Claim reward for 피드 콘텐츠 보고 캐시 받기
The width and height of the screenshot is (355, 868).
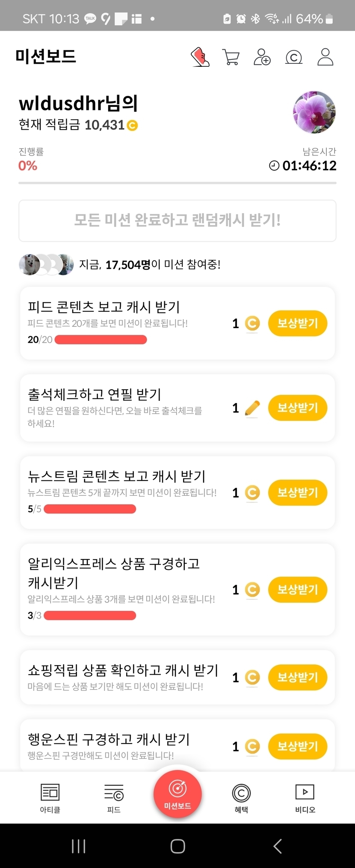pyautogui.click(x=298, y=323)
